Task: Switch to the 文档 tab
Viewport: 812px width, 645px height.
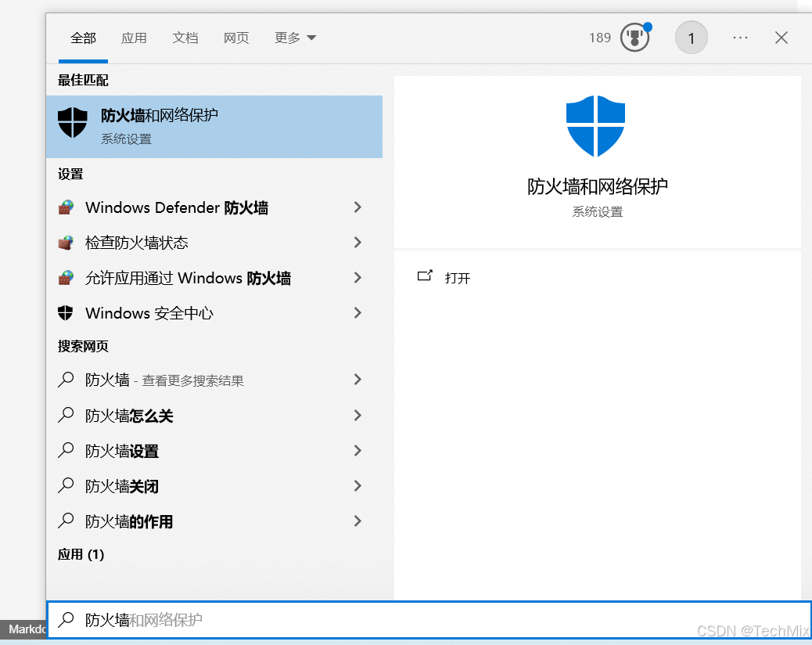Action: pyautogui.click(x=185, y=38)
